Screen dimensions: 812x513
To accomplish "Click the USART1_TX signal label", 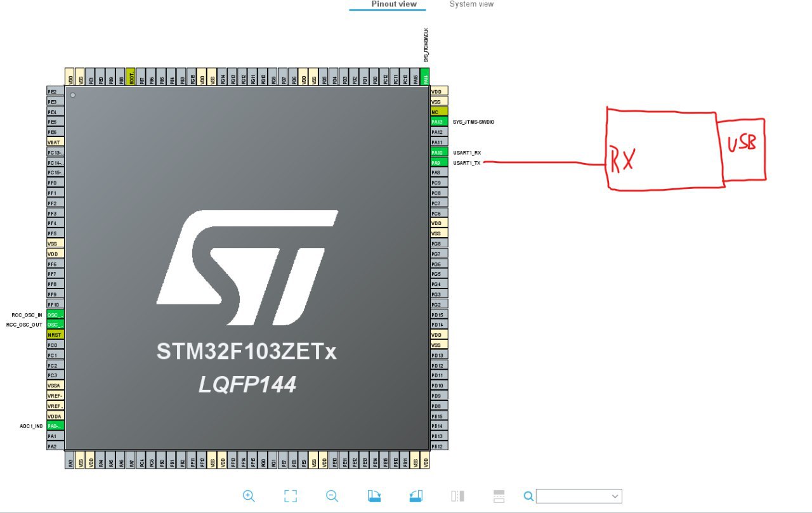I will pos(467,163).
